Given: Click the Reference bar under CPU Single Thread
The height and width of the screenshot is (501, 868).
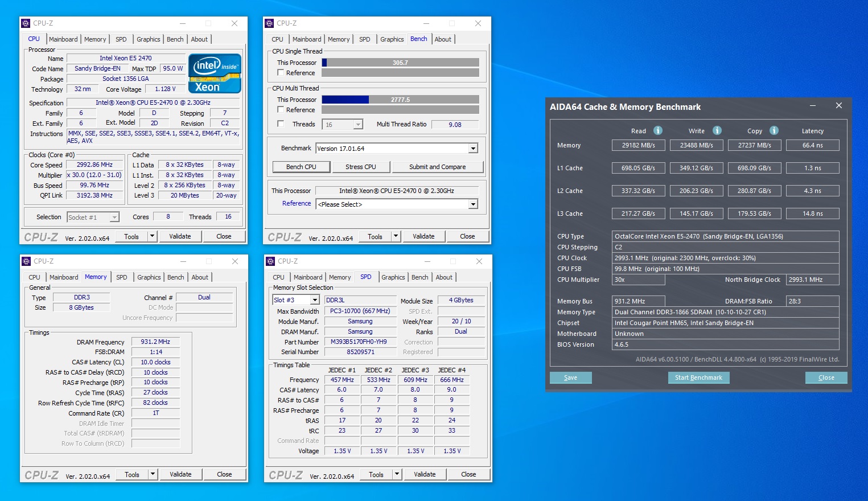Looking at the screenshot, I should click(x=400, y=73).
